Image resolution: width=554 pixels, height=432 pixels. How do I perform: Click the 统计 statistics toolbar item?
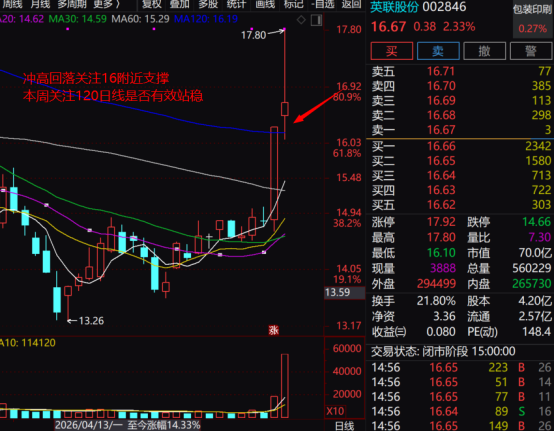click(236, 4)
